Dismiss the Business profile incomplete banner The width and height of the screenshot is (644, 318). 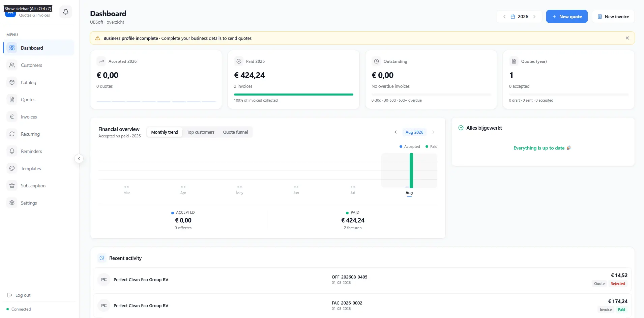627,38
